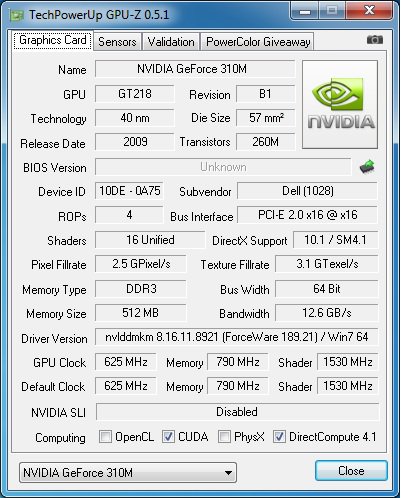Minimize the GPU-Z window
This screenshot has height=498, width=401.
click(305, 11)
